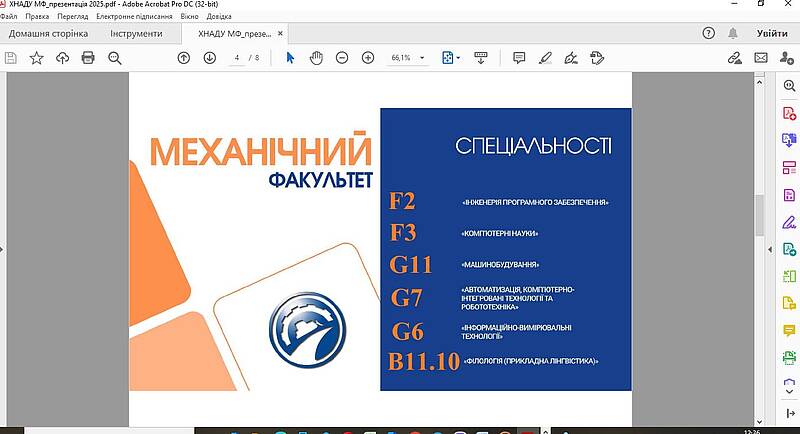Click the stamp tool icon
800x434 pixels.
click(597, 58)
